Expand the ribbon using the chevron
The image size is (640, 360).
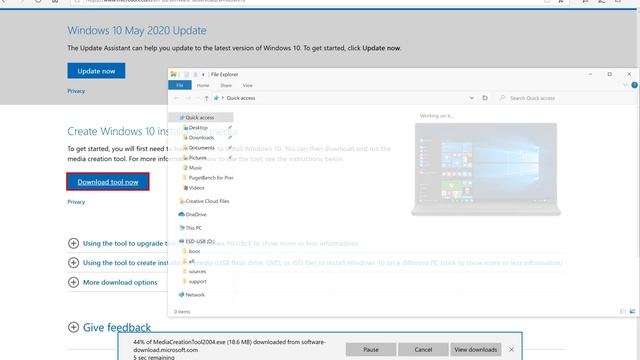(x=625, y=85)
